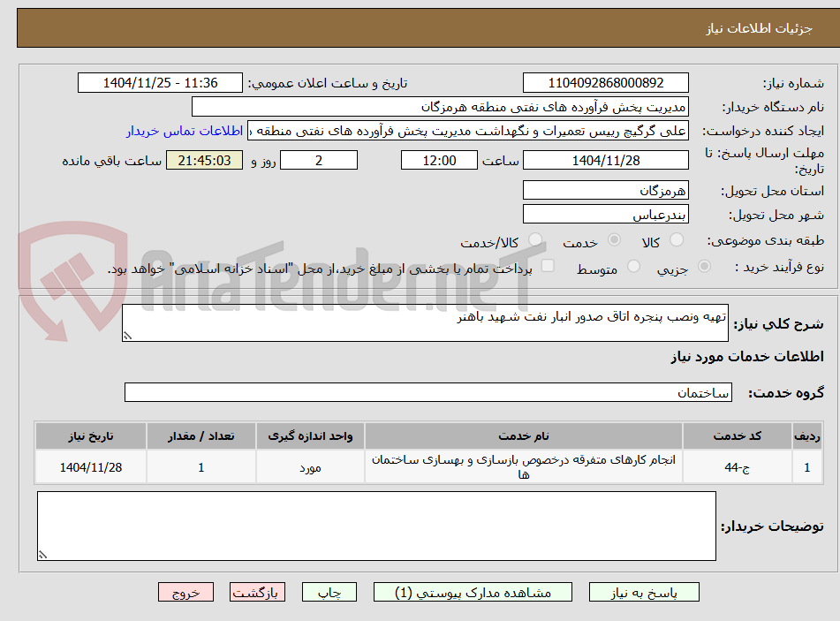840x621 pixels.
Task: Click the واحد اندازه گیری column header
Action: coord(310,436)
